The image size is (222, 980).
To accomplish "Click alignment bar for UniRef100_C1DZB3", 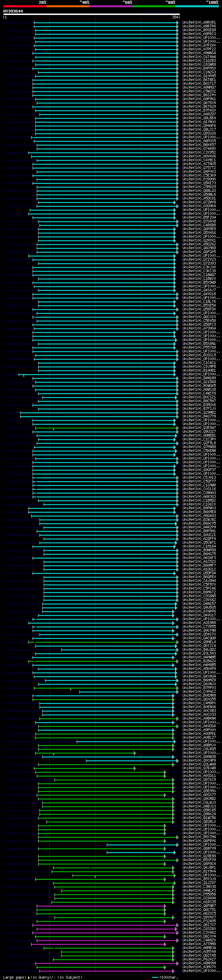I will 105,60.
